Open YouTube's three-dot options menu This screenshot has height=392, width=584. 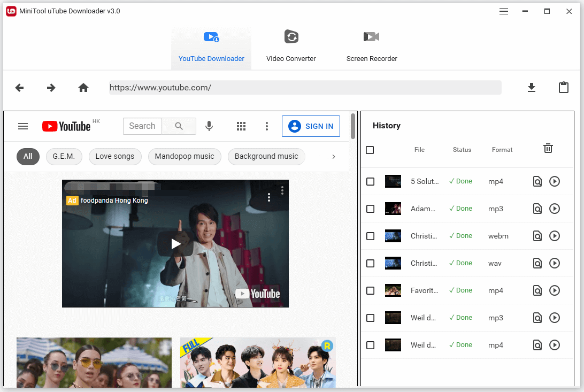click(x=267, y=126)
